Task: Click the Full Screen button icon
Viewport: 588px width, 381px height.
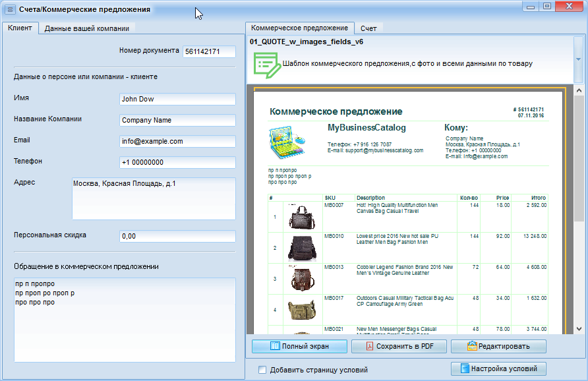Action: click(x=276, y=346)
